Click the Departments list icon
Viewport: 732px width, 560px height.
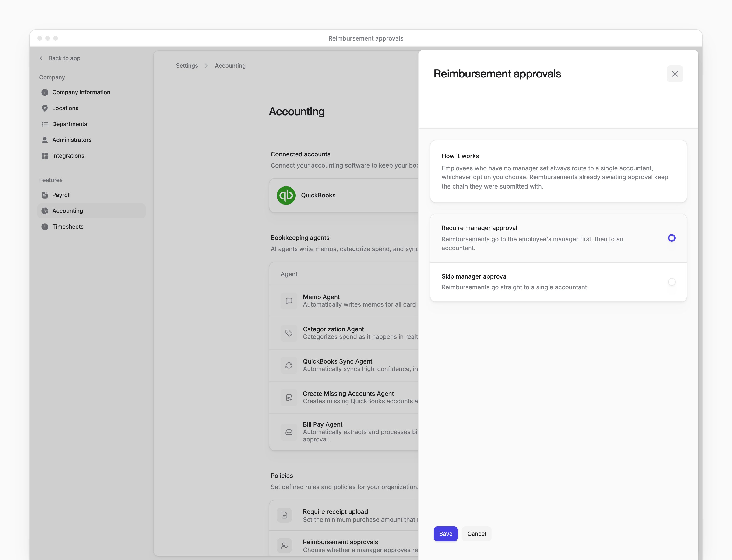click(45, 124)
